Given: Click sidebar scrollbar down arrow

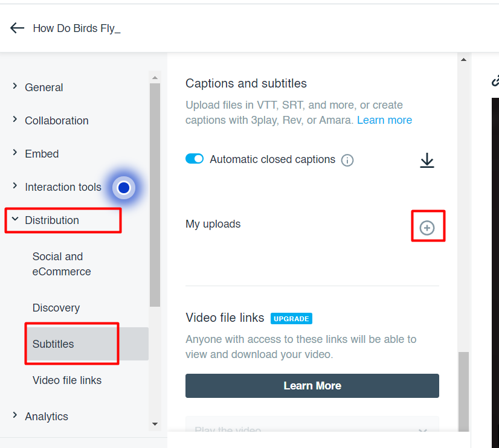Looking at the screenshot, I should click(x=155, y=424).
